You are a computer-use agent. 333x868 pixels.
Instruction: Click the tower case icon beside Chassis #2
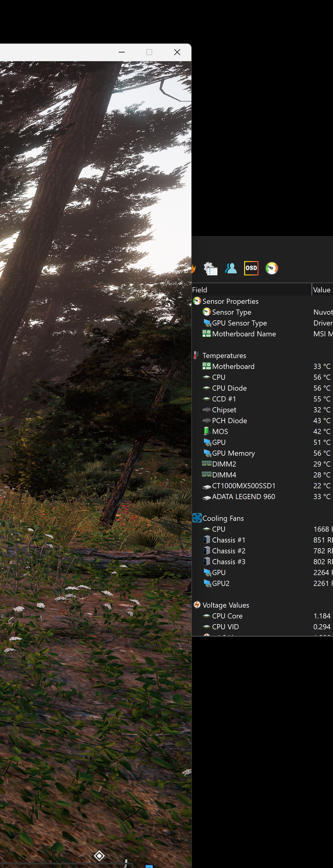point(207,551)
